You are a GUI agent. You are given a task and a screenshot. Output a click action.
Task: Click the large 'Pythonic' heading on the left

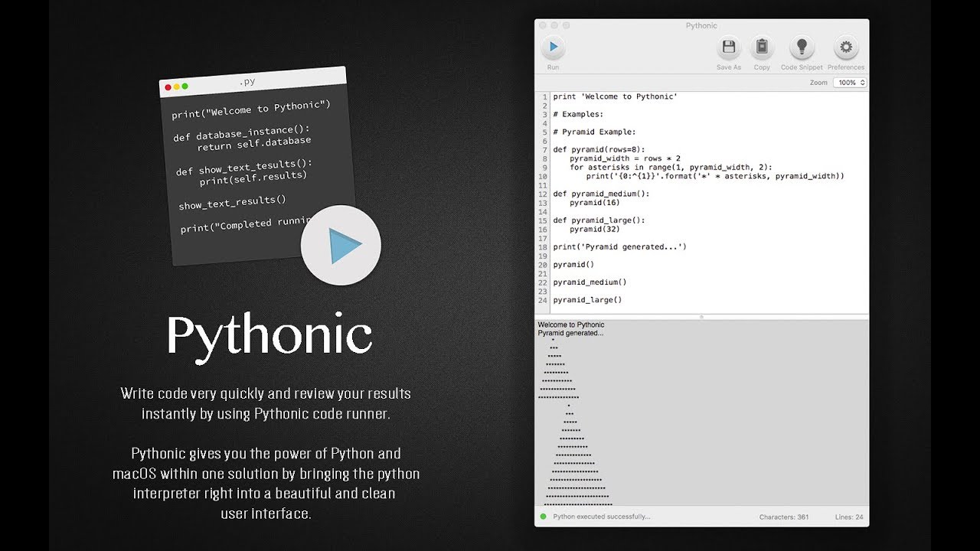point(269,338)
